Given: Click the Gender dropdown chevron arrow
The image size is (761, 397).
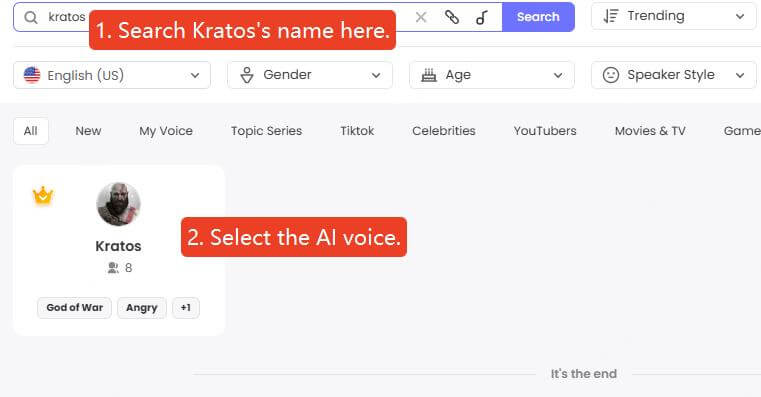Looking at the screenshot, I should (376, 75).
